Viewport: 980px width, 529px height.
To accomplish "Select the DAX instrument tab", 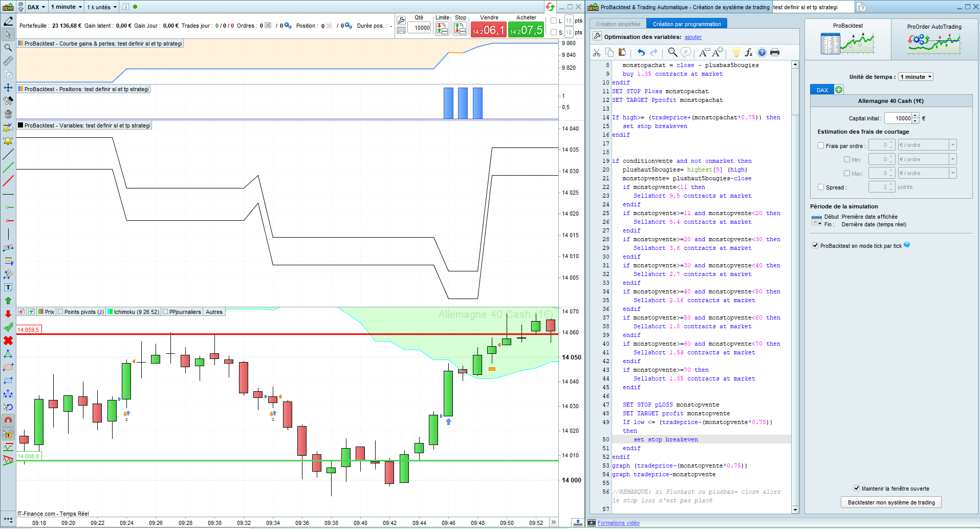I will click(822, 90).
